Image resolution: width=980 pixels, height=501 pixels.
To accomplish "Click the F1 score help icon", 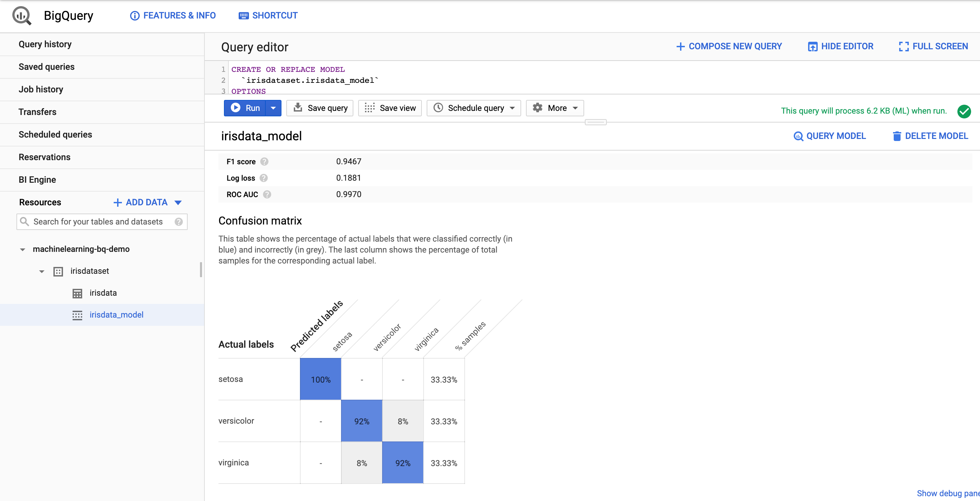I will coord(264,161).
